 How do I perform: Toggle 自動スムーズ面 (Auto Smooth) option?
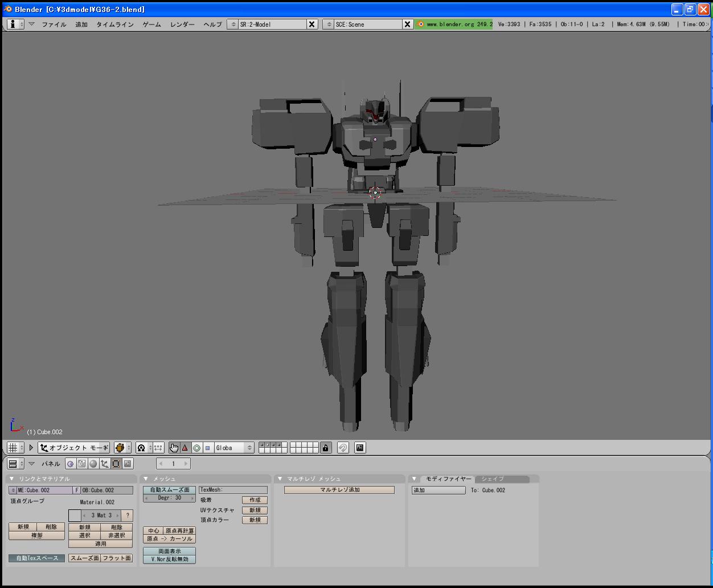169,490
